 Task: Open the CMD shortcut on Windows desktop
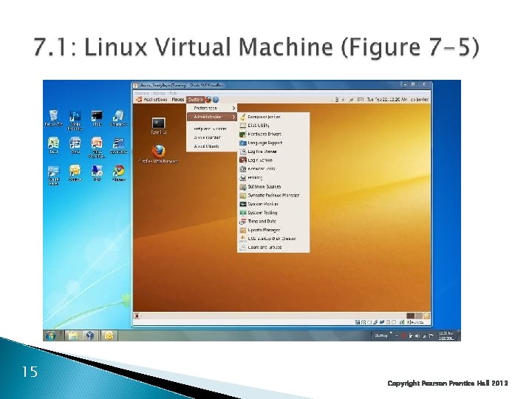(97, 118)
